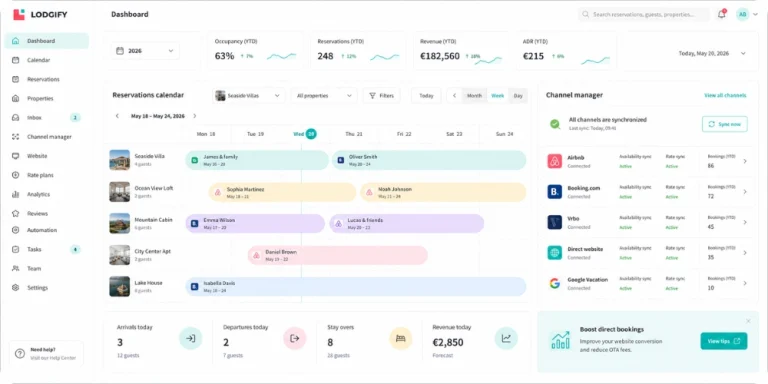Screen dimensions: 768x384
Task: Click the Stay overs bed icon
Action: coord(401,338)
